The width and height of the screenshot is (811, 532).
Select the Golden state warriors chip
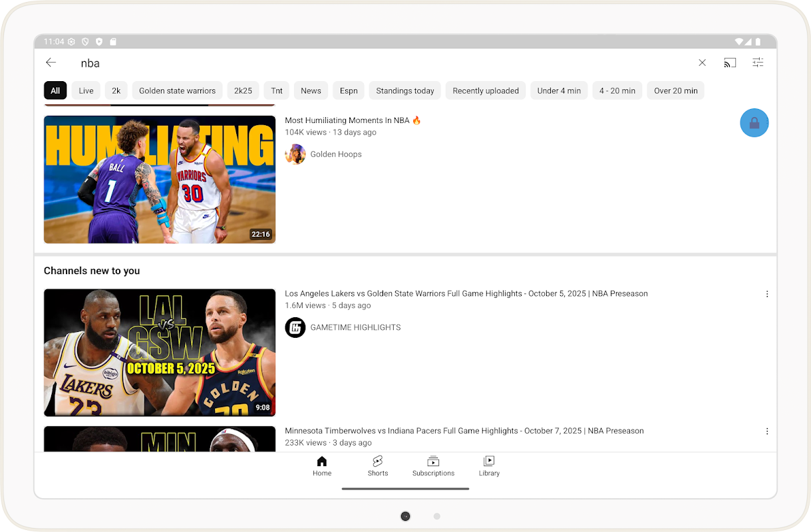(177, 90)
